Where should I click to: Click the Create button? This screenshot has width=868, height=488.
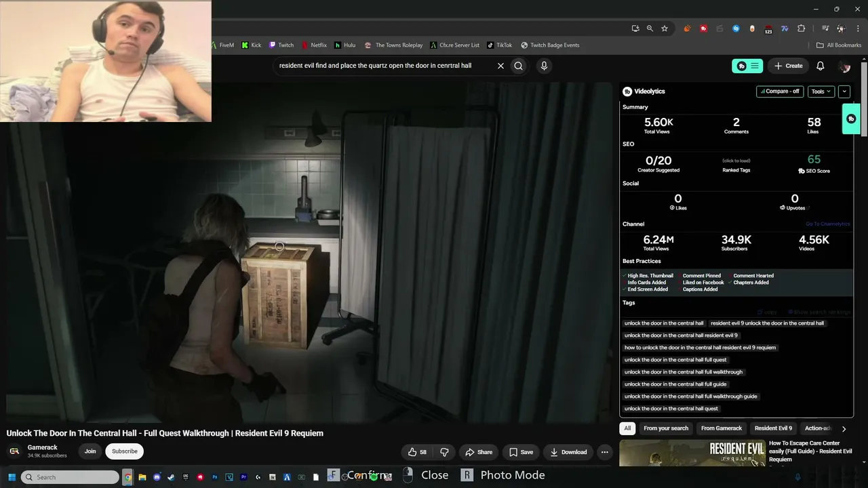pyautogui.click(x=789, y=66)
